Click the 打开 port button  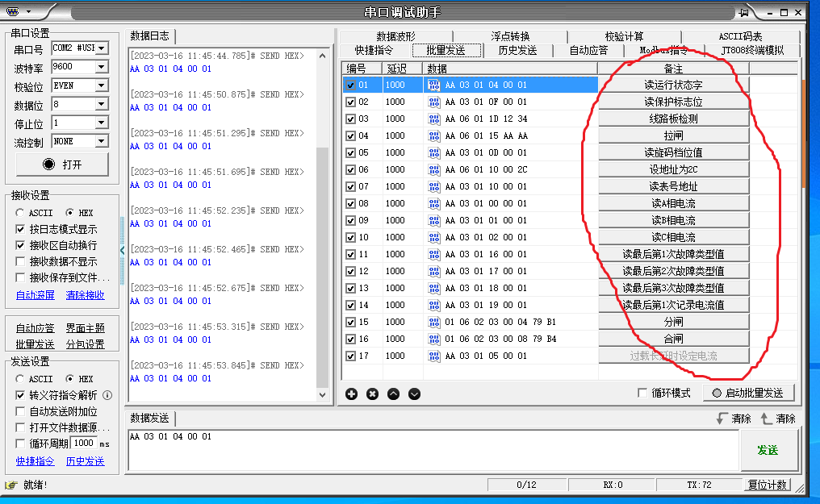[62, 165]
